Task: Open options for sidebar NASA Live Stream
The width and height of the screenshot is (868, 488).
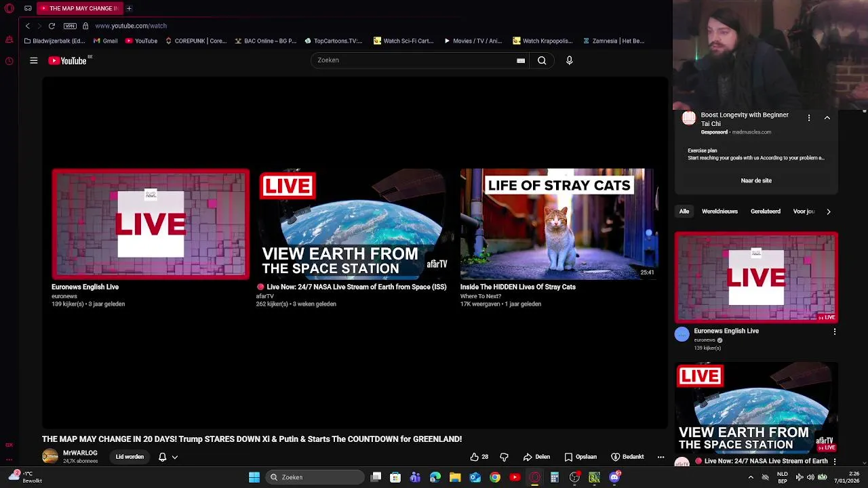Action: [x=835, y=462]
